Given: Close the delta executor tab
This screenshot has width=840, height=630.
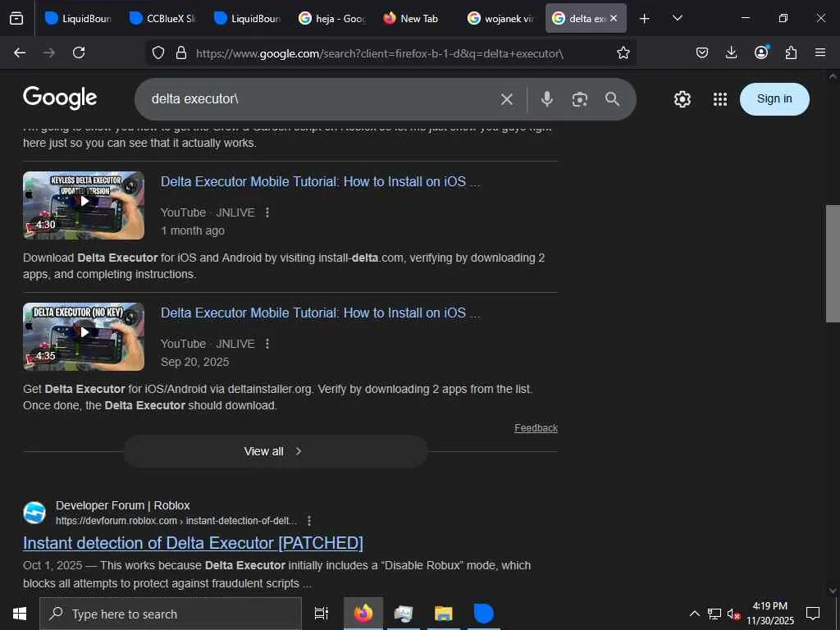Looking at the screenshot, I should coord(614,18).
